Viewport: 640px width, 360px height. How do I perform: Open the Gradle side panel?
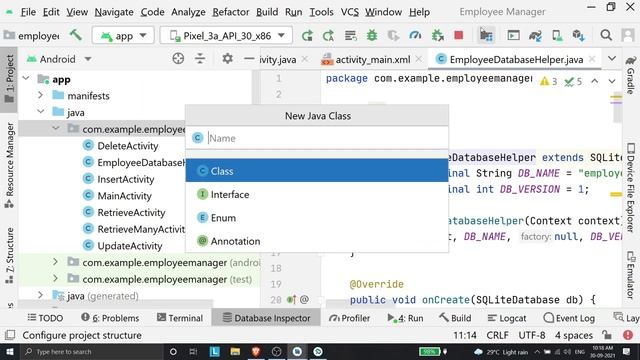tap(631, 75)
